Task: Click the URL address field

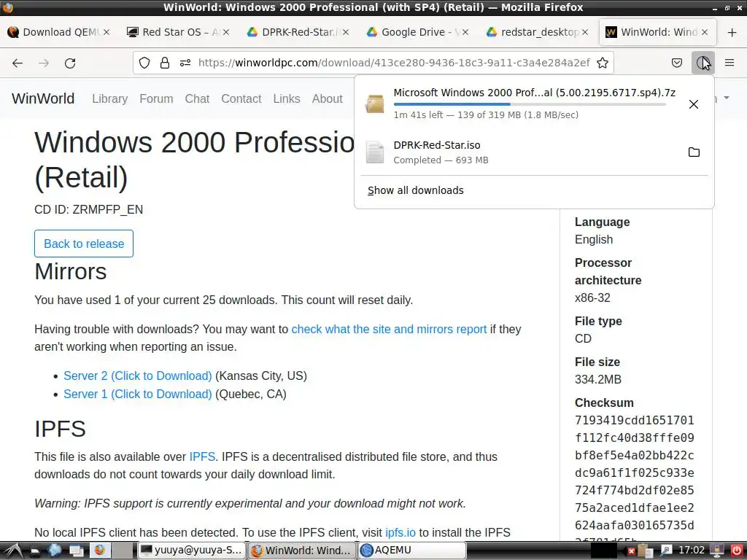Action: click(393, 63)
